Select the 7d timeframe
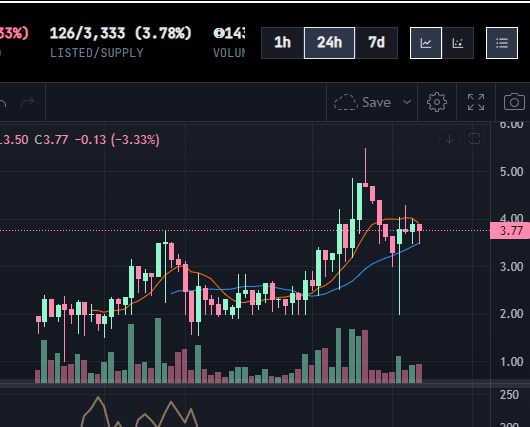 376,43
